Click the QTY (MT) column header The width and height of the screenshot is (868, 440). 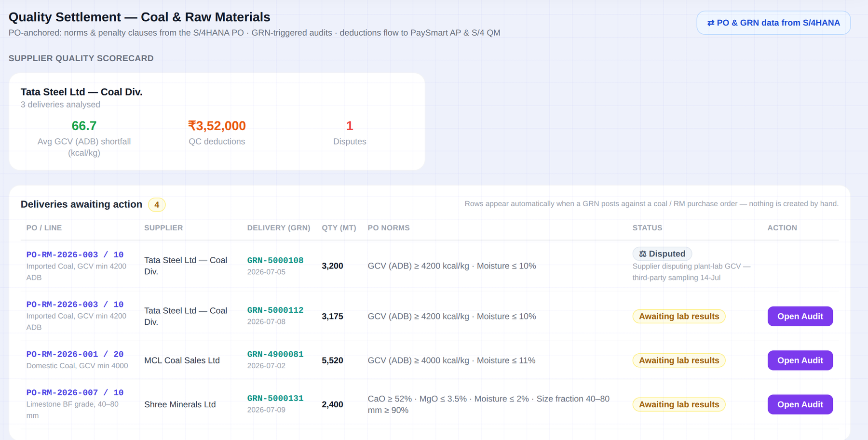pyautogui.click(x=339, y=228)
